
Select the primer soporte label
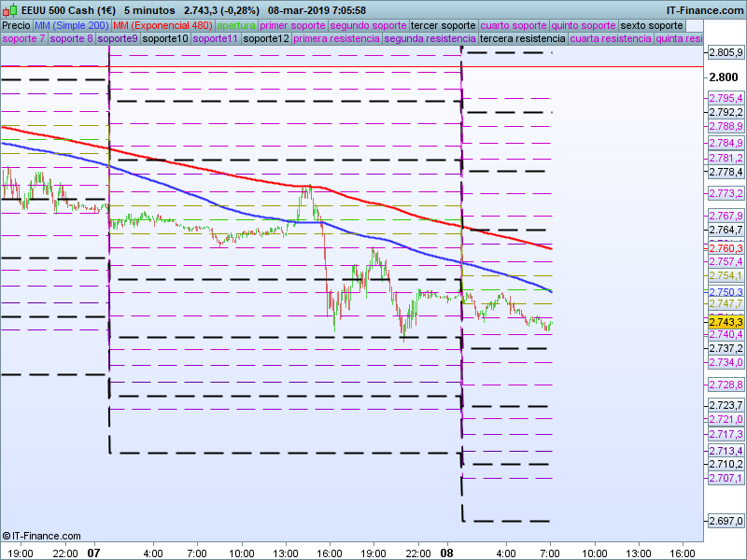[292, 26]
